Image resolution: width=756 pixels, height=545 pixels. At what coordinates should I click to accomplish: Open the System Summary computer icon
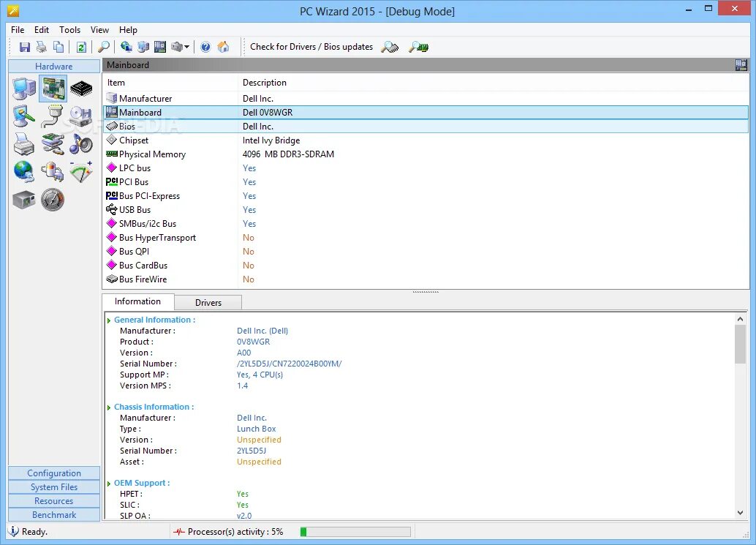(24, 89)
